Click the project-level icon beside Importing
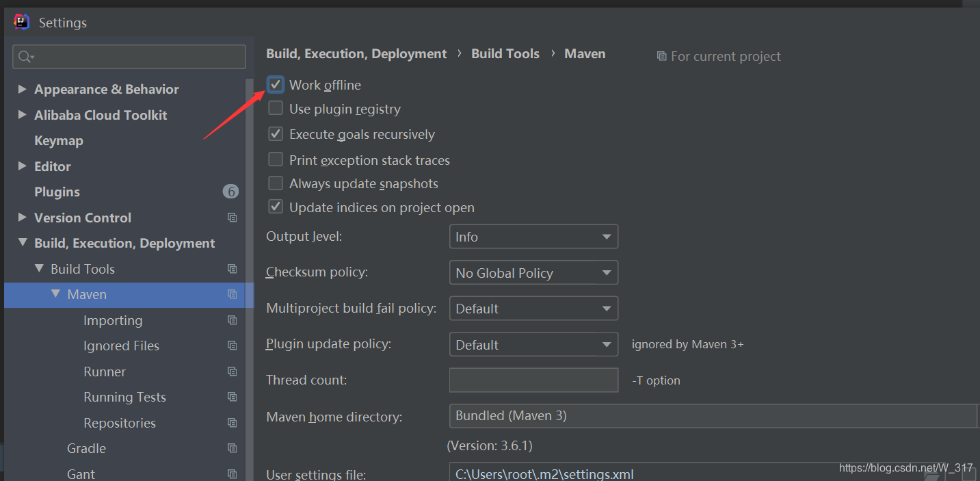This screenshot has width=980, height=481. click(233, 320)
